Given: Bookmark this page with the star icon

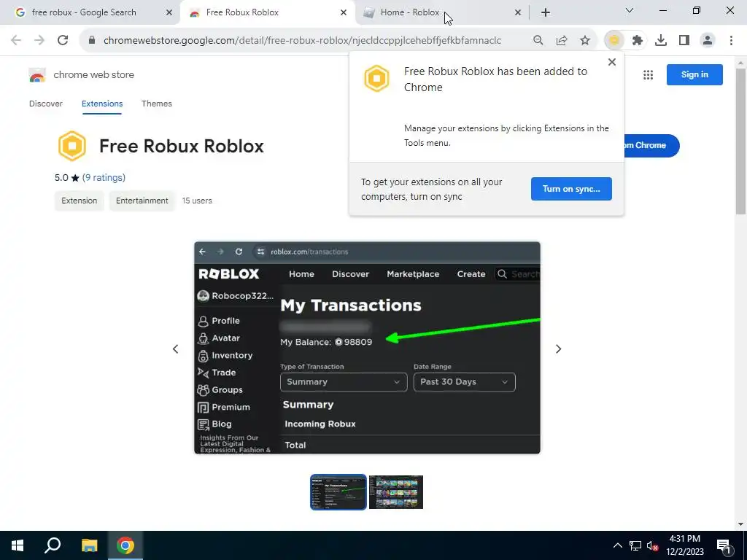Looking at the screenshot, I should click(x=585, y=41).
